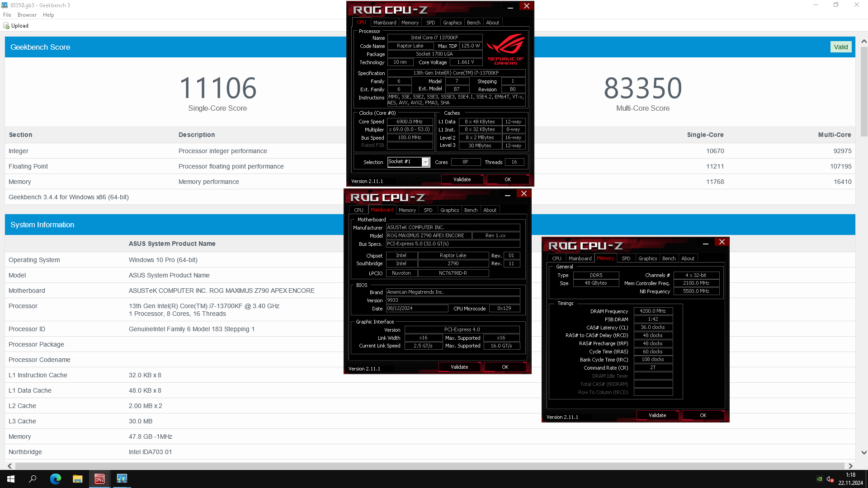Screen dimensions: 868x488
Task: Click the L3 Cache 30.0 MB value
Action: pyautogui.click(x=141, y=421)
